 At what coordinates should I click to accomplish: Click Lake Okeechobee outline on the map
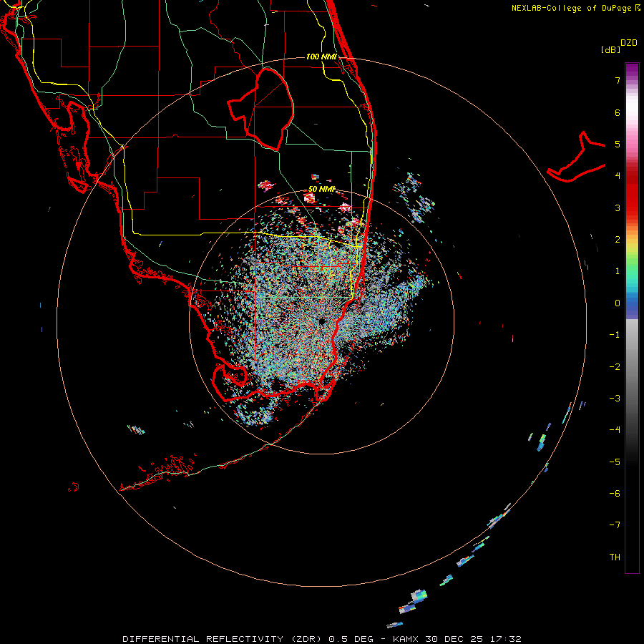(260, 109)
